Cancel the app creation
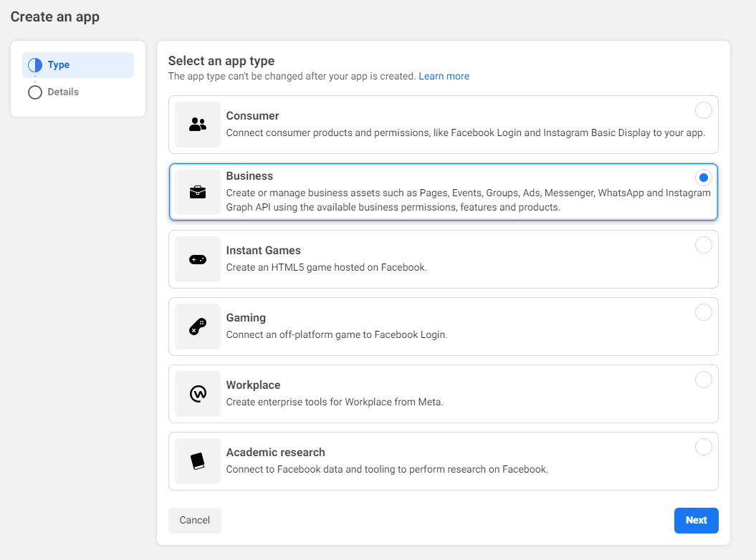756x560 pixels. [195, 521]
